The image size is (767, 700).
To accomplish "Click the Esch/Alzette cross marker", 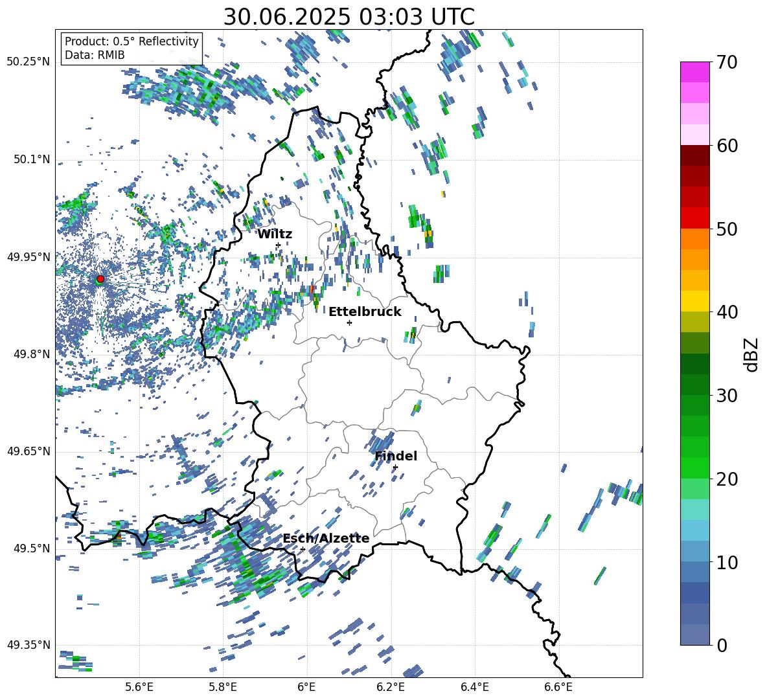I will pos(303,549).
